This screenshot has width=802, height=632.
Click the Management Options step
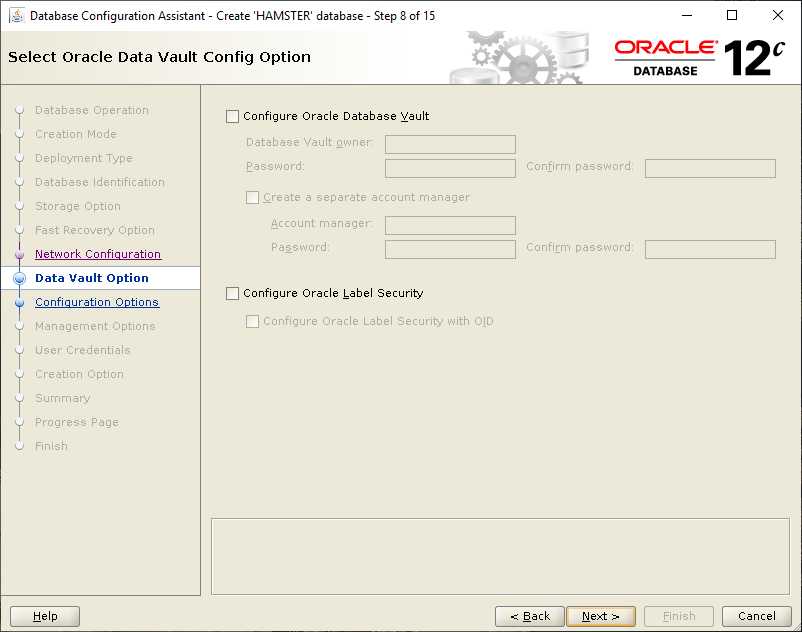95,326
